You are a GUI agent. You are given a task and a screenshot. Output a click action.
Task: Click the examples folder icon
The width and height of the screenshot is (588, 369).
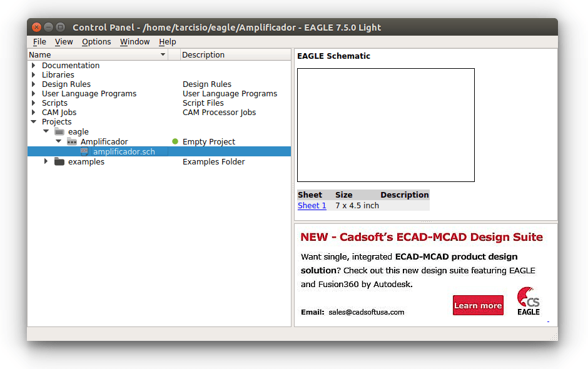coord(59,162)
